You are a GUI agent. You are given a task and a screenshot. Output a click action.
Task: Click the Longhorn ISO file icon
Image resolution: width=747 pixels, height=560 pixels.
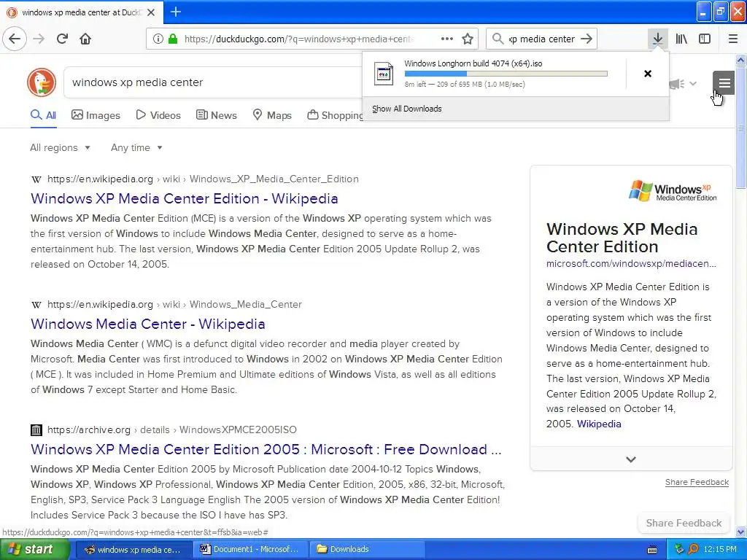[x=384, y=74]
